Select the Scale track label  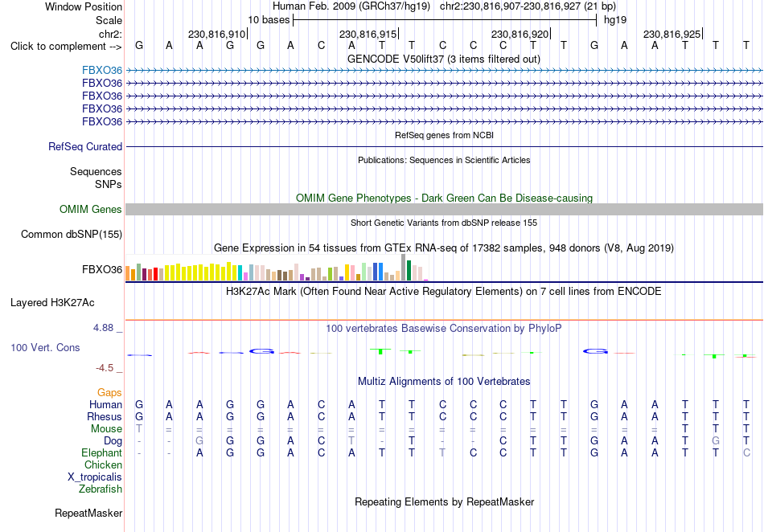109,20
